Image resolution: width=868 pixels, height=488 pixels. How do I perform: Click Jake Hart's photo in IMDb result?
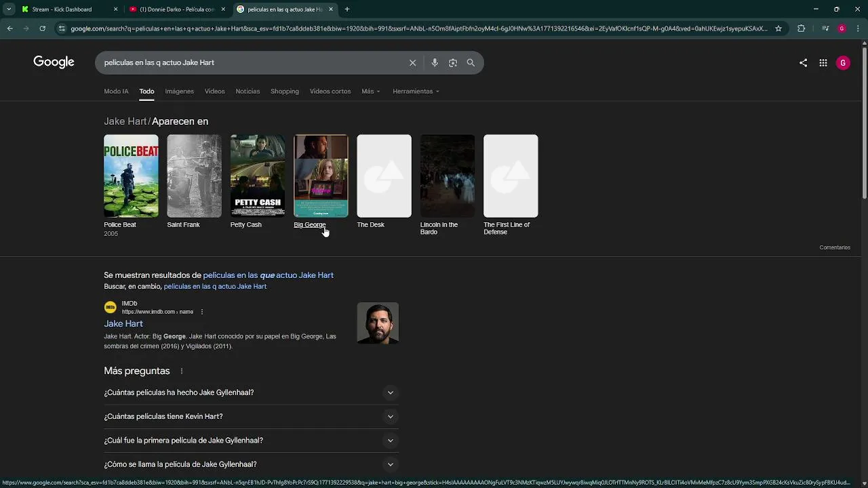pos(378,323)
